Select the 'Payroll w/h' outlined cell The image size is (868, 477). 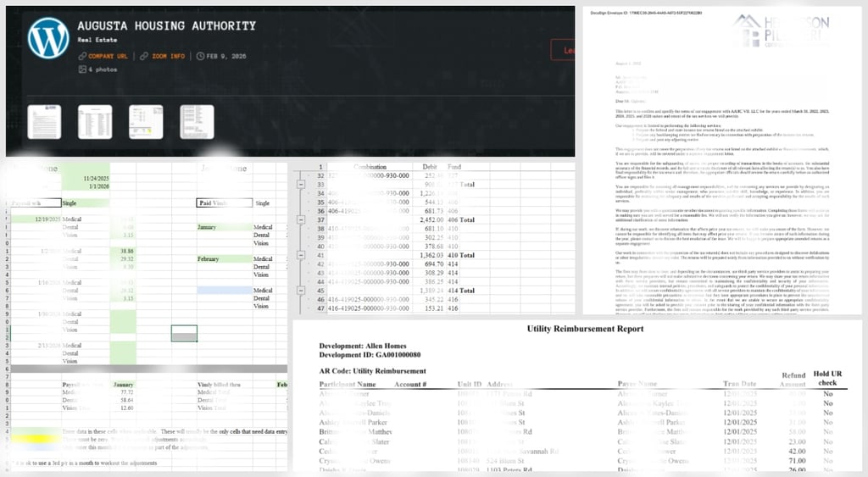pyautogui.click(x=35, y=203)
